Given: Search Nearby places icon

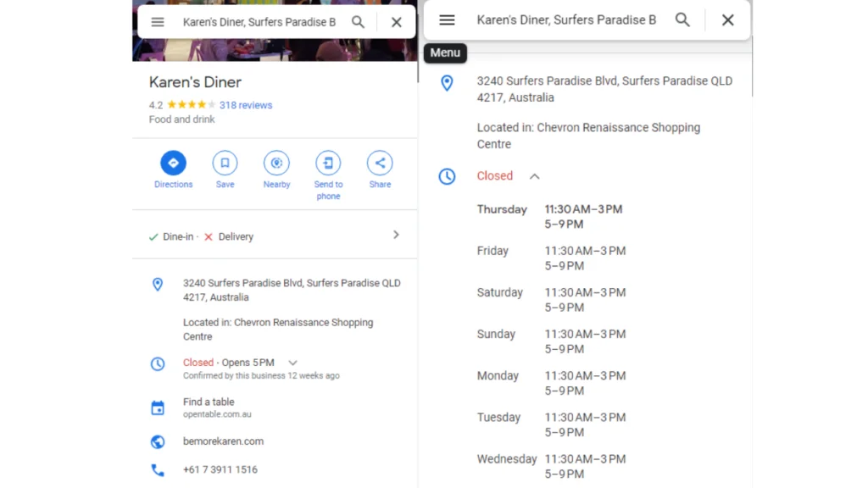Looking at the screenshot, I should (x=277, y=163).
